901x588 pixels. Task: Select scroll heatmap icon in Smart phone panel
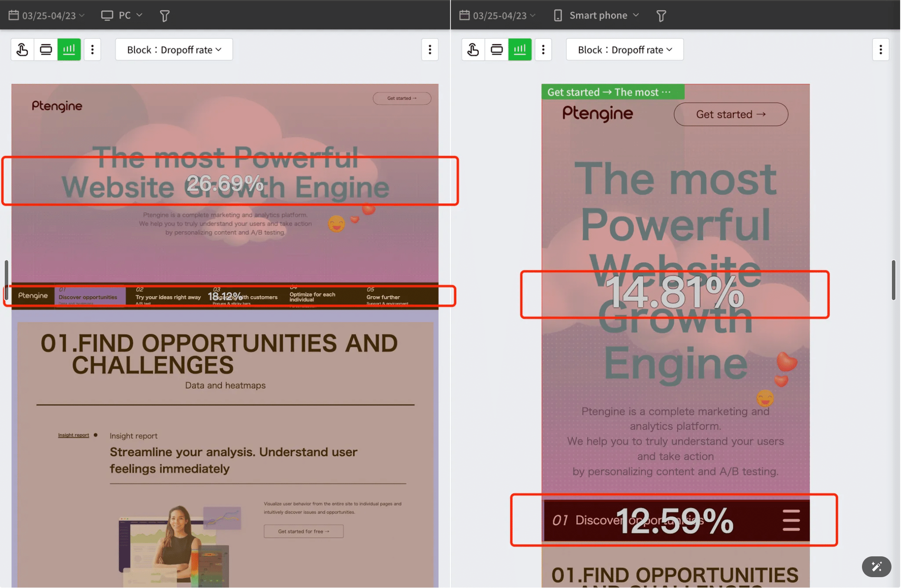tap(496, 49)
